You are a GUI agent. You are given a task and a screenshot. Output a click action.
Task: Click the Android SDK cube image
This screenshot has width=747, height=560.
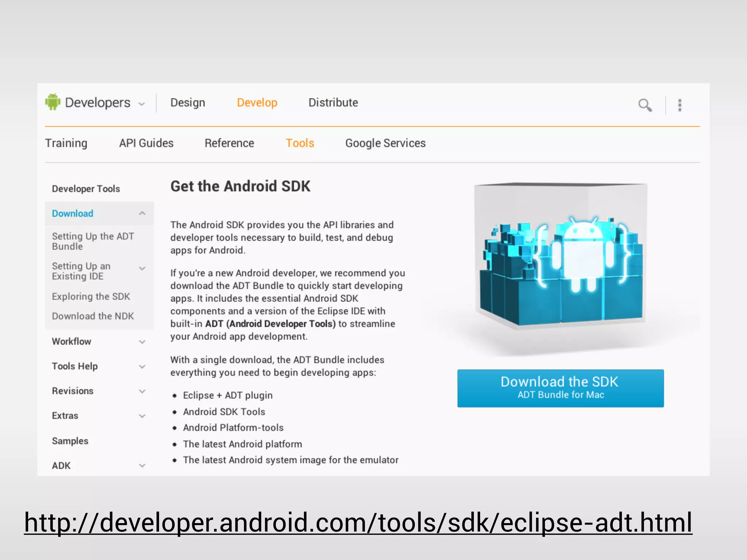pos(561,256)
